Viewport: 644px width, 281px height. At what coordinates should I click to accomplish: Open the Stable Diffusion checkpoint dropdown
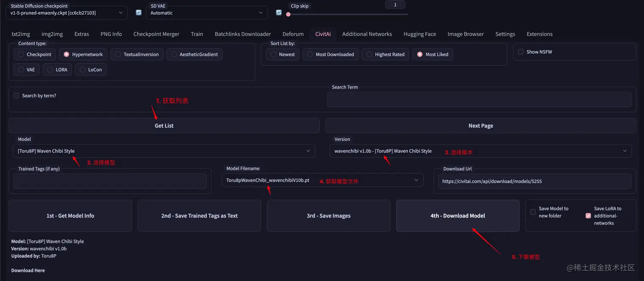click(66, 13)
